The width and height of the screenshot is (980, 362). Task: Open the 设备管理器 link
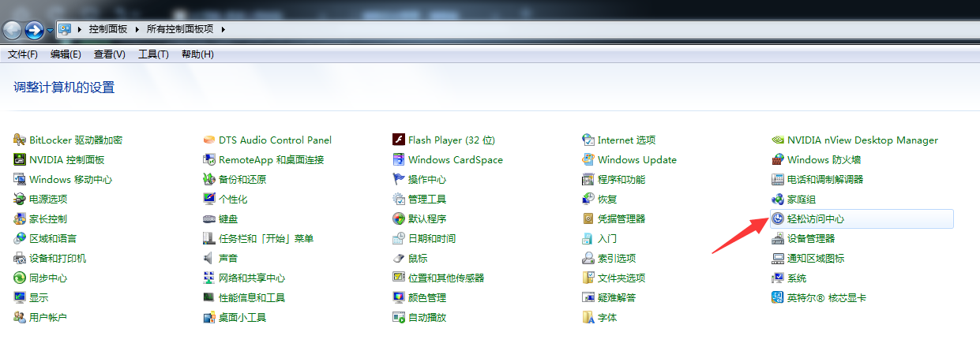point(811,238)
